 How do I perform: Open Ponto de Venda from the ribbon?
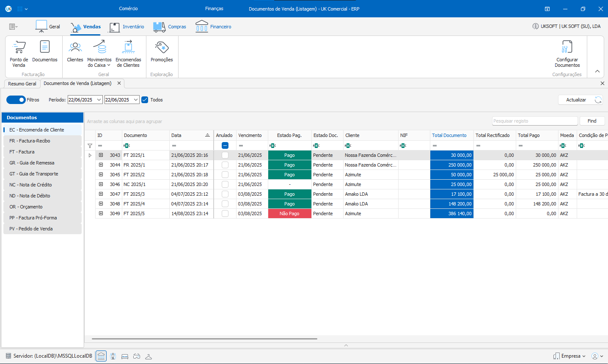[x=19, y=53]
